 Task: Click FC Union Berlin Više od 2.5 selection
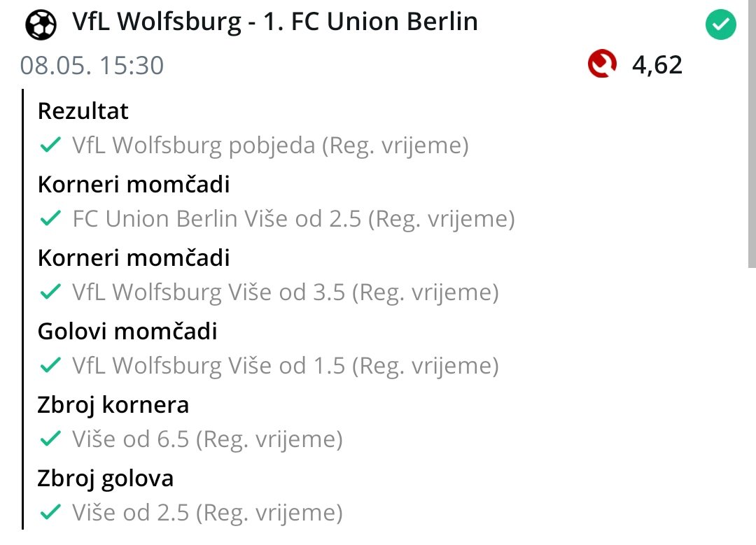coord(293,219)
